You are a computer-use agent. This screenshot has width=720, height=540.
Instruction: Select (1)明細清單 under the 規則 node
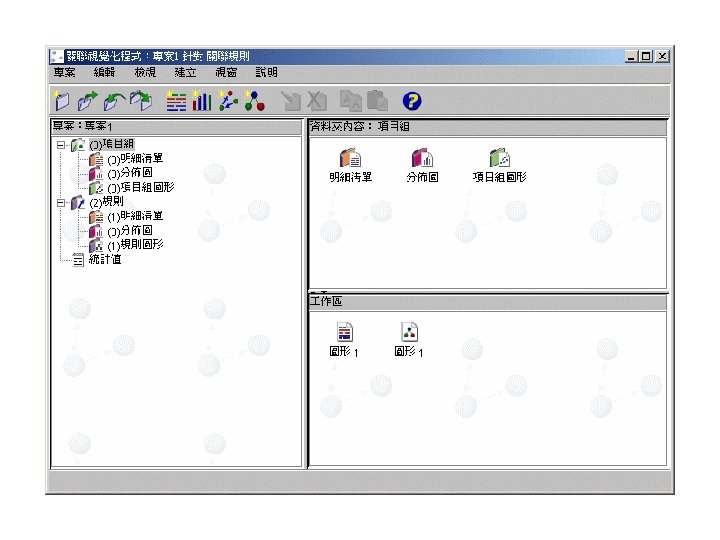pos(135,216)
